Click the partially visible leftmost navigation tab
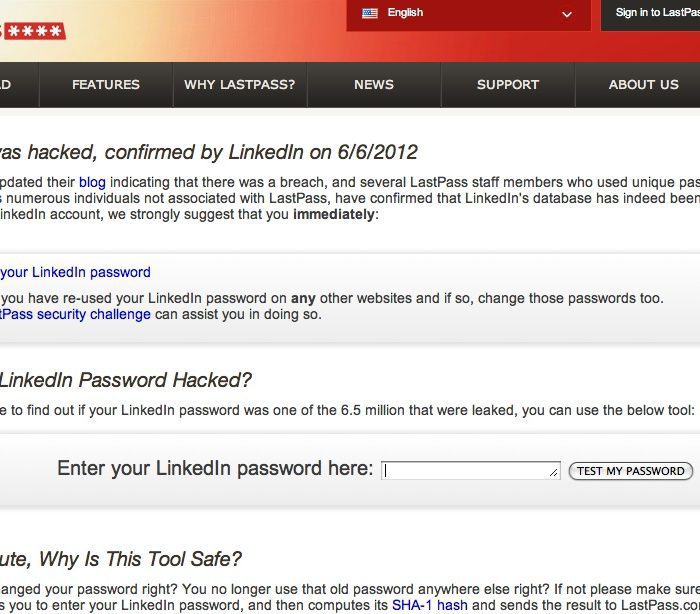The width and height of the screenshot is (700, 614). pos(10,85)
